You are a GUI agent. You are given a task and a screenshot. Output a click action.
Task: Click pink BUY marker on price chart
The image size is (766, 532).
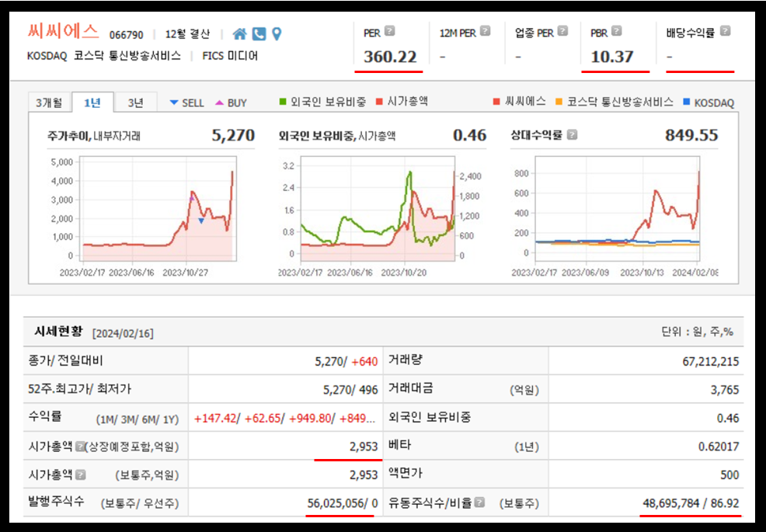coord(191,198)
